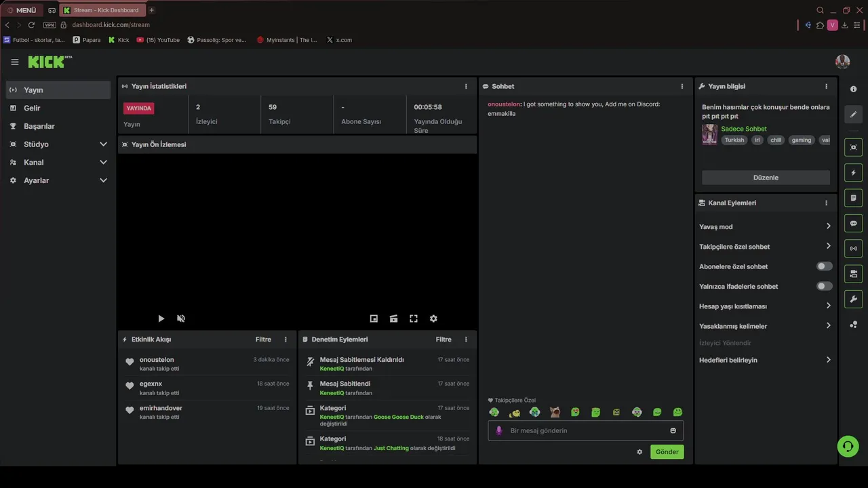The height and width of the screenshot is (488, 868).
Task: Open the hamburger menu beside Kick logo
Action: [x=15, y=62]
